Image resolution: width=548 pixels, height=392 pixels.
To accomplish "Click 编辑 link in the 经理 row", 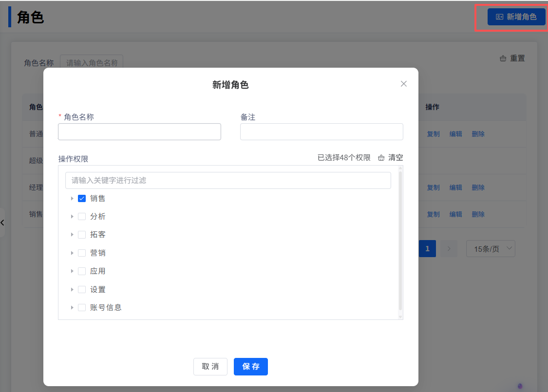I will [x=455, y=187].
